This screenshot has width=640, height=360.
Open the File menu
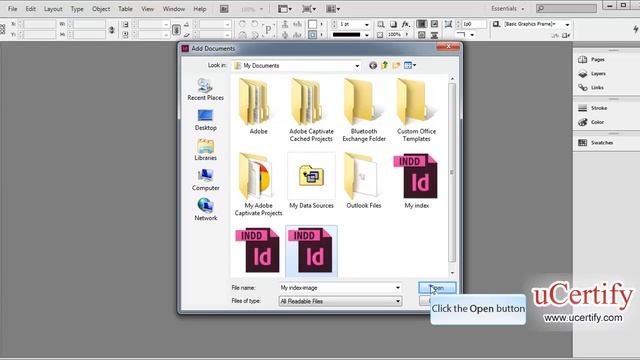coord(13,9)
